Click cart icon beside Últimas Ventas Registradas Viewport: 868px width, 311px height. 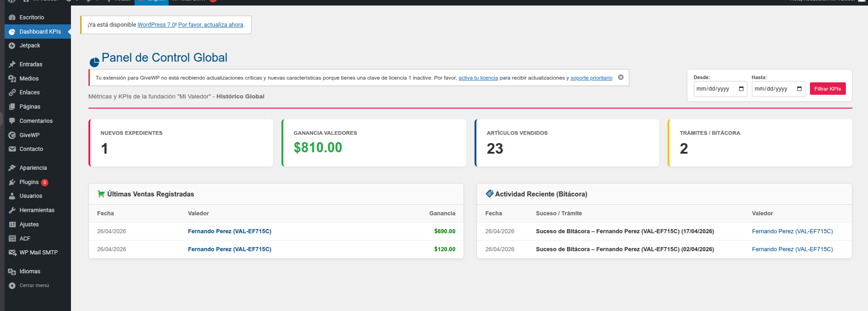coord(101,194)
